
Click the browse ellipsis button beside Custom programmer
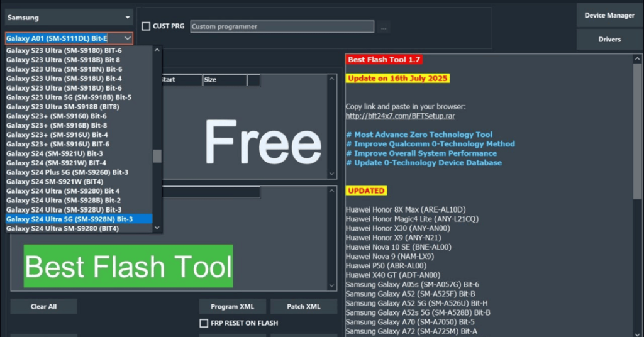[x=384, y=28]
